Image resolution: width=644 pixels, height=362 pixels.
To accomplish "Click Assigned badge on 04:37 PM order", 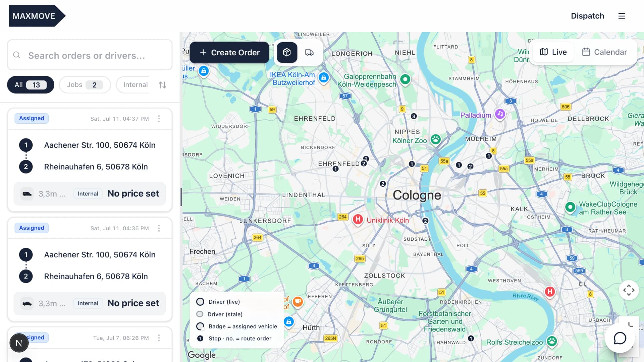I will click(32, 118).
